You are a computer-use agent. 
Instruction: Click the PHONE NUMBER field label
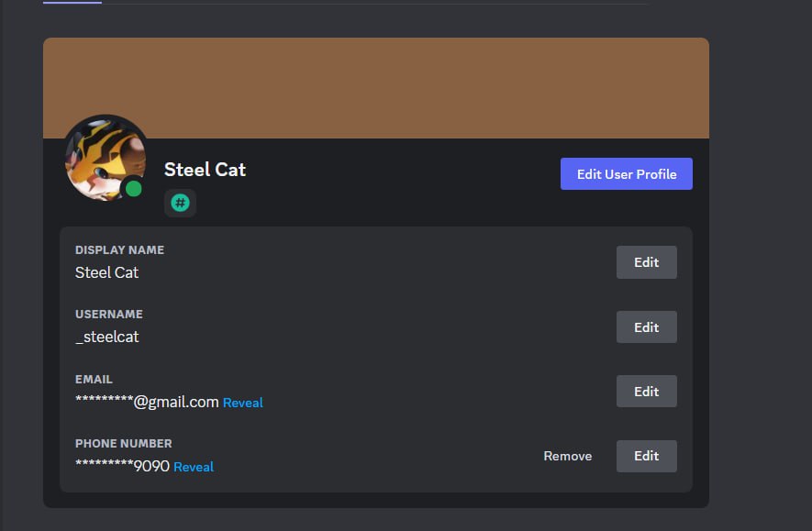tap(123, 444)
